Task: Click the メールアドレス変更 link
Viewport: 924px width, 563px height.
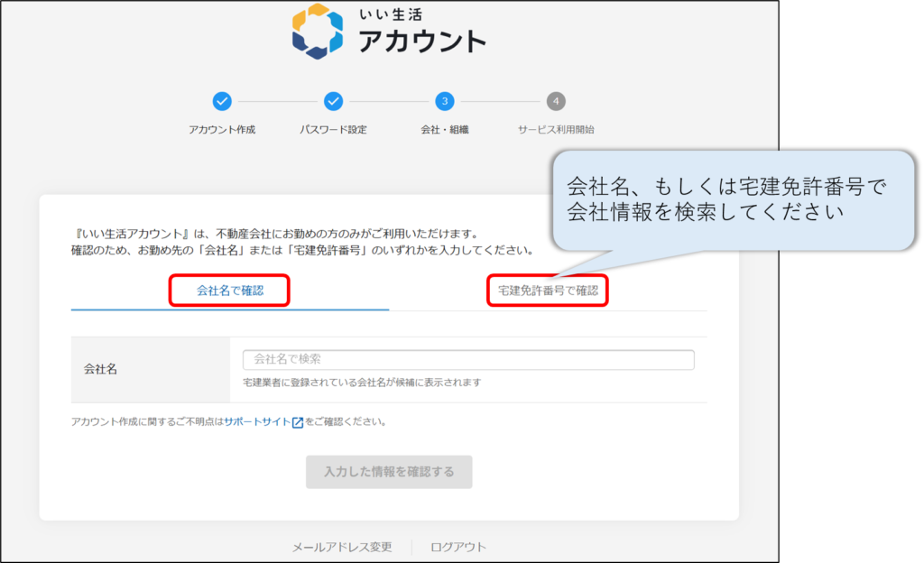Action: (x=342, y=547)
